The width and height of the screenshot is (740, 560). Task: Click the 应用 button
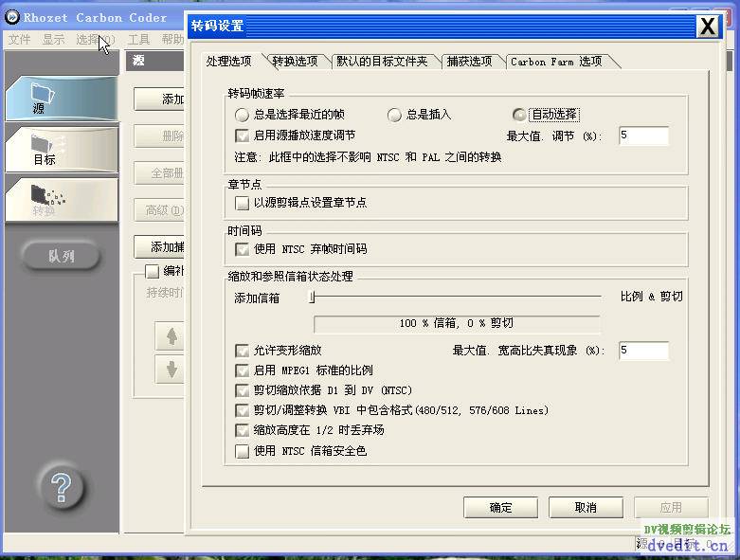pos(671,508)
